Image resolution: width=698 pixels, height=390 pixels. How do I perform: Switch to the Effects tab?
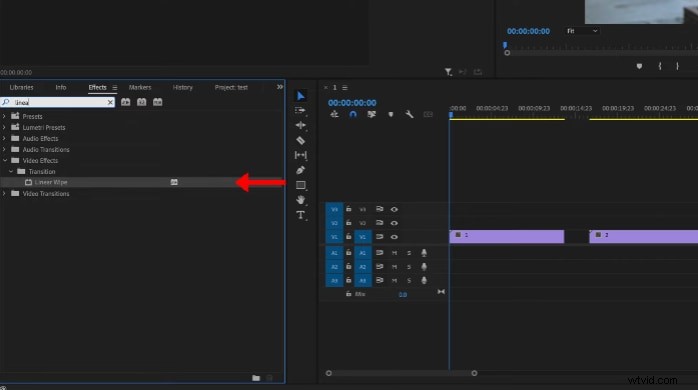point(97,88)
